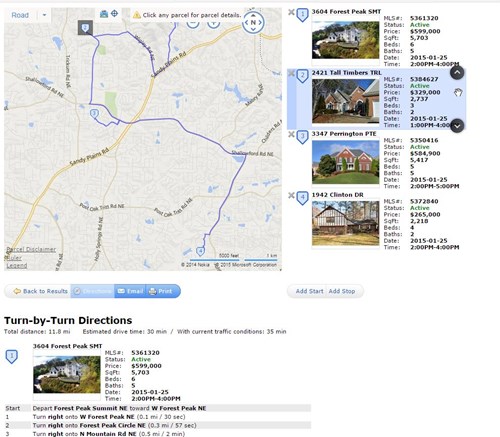Click the compass N rotate control

[253, 23]
